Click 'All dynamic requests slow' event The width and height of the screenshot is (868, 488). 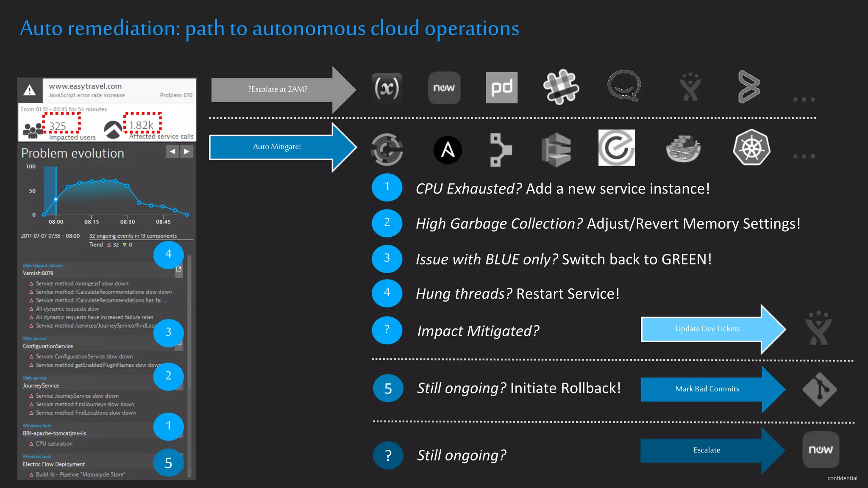coord(67,309)
